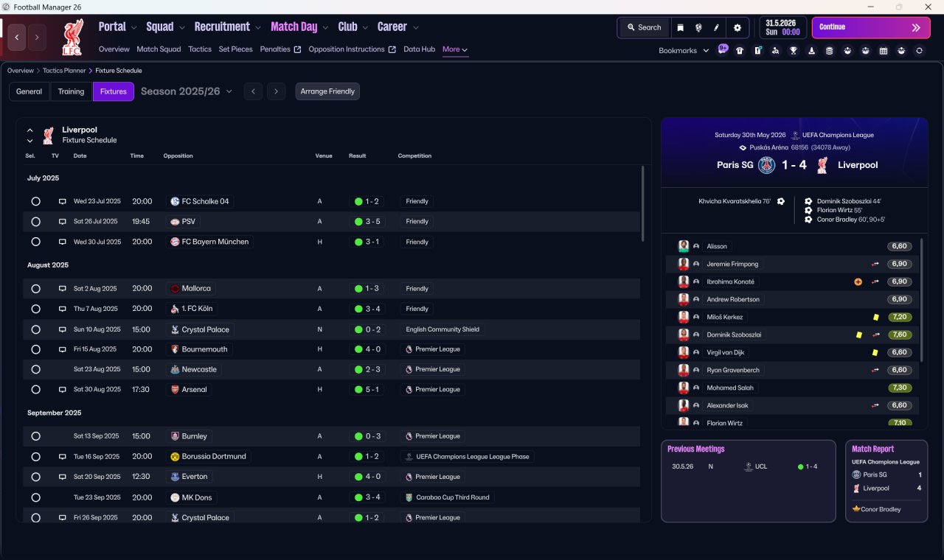Click the Arrange Friendly button
The image size is (944, 560).
click(327, 91)
